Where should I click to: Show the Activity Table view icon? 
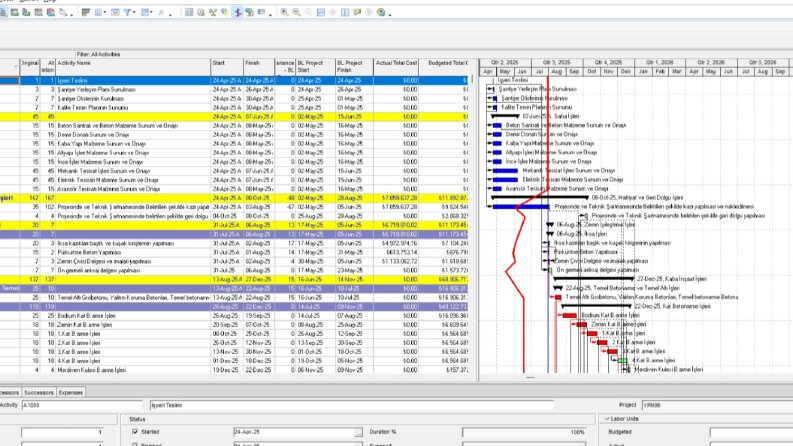tap(189, 12)
